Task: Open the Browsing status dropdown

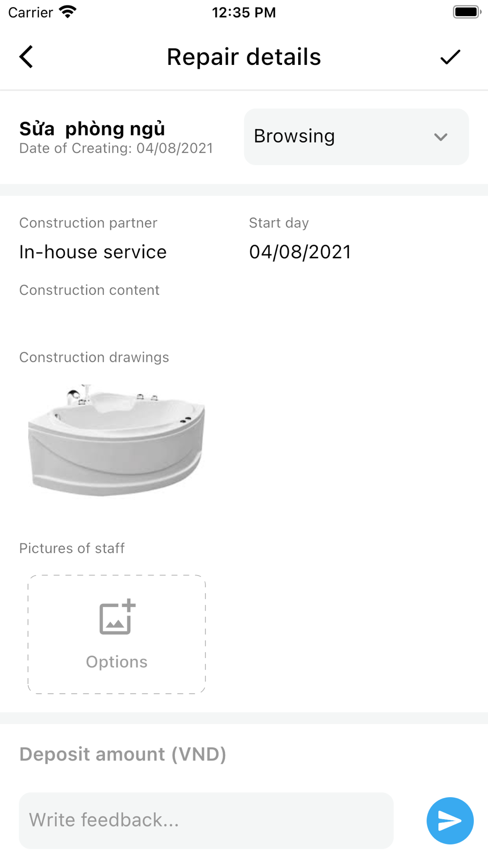Action: click(x=356, y=137)
